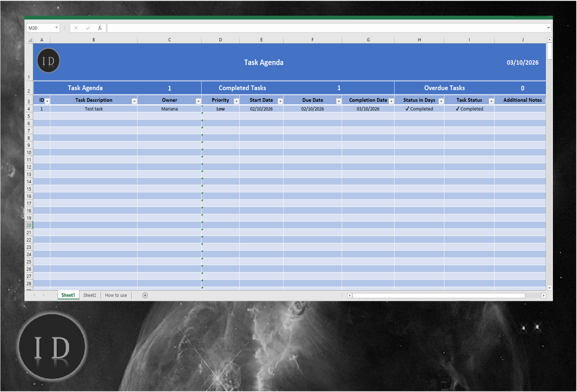Image resolution: width=577 pixels, height=392 pixels.
Task: Click the Select All corner triangle
Action: pos(30,40)
